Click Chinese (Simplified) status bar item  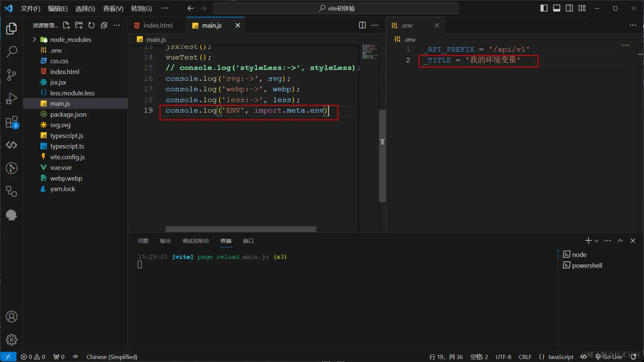pyautogui.click(x=112, y=357)
